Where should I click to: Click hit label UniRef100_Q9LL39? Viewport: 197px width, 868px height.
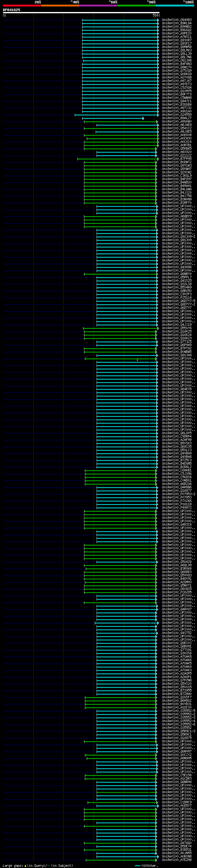[177, 54]
